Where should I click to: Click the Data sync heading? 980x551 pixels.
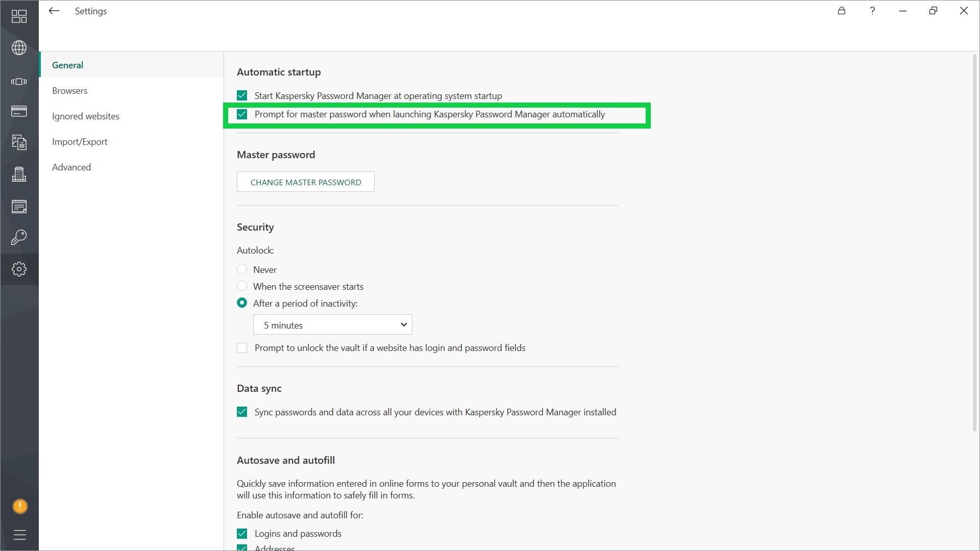259,388
